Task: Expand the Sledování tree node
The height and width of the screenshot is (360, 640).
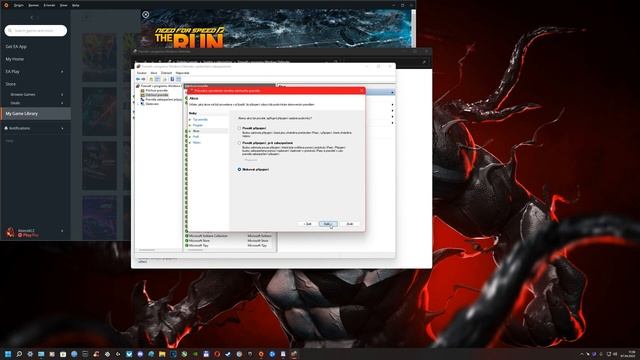Action: (138, 104)
